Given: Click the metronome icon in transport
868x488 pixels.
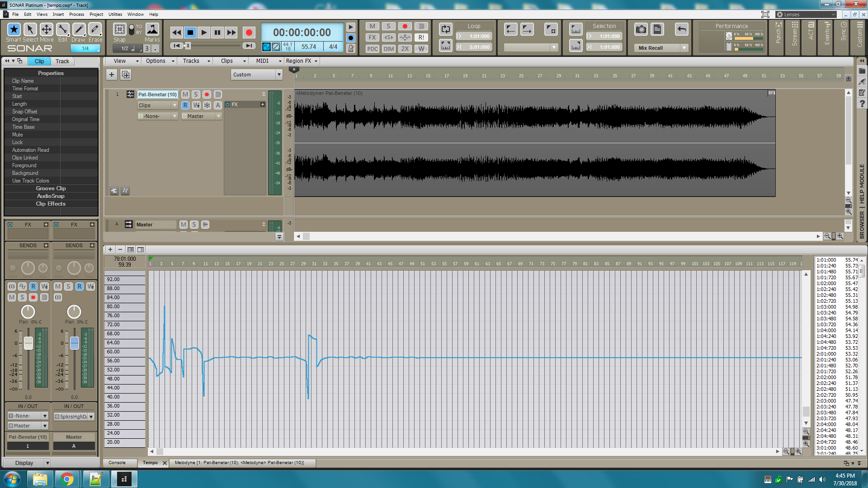Looking at the screenshot, I should [x=351, y=48].
